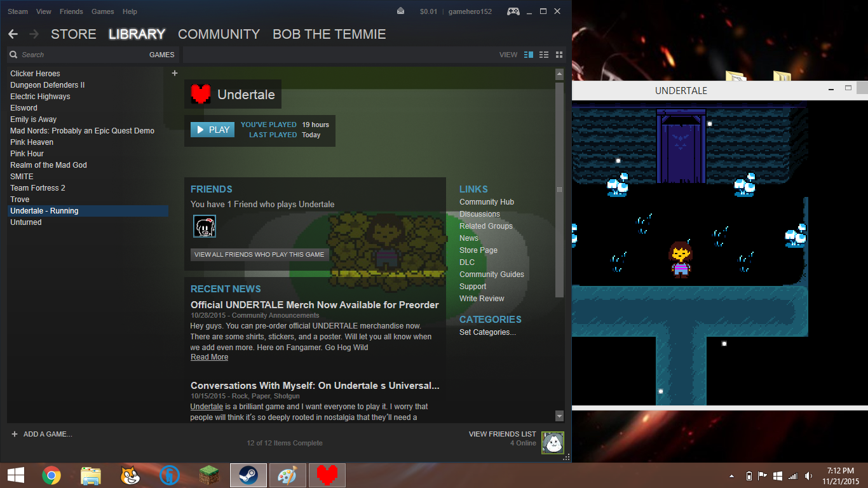Image resolution: width=868 pixels, height=488 pixels.
Task: Check the battery tray icon
Action: 749,475
